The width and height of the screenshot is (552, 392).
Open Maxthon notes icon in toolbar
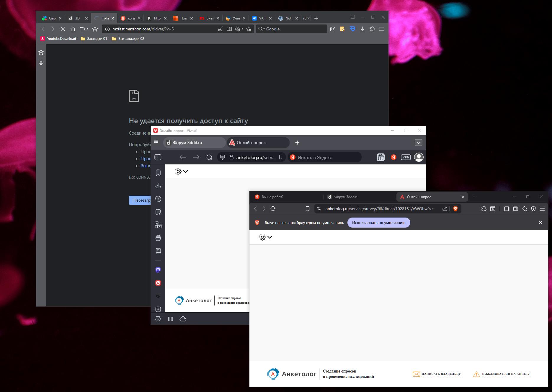[342, 29]
